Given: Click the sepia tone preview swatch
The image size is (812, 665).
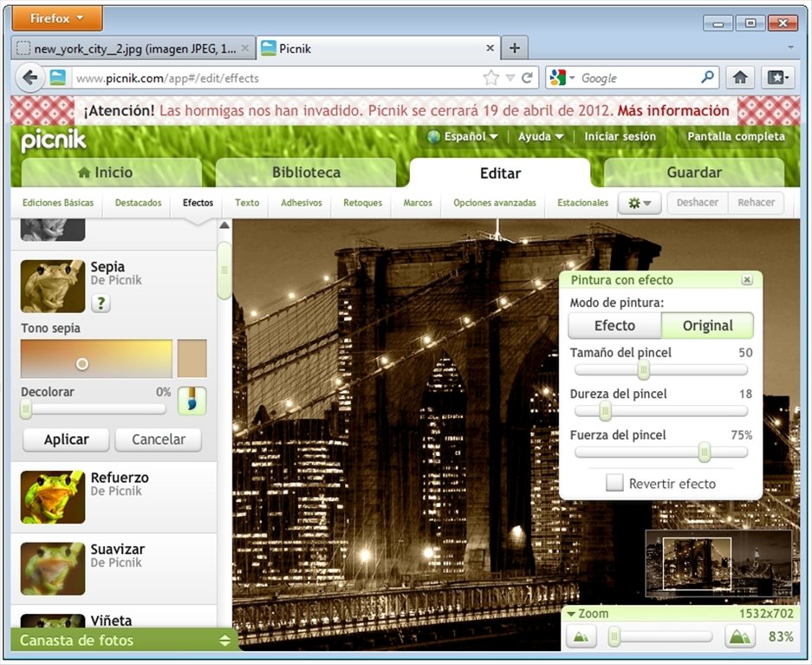Looking at the screenshot, I should (192, 358).
